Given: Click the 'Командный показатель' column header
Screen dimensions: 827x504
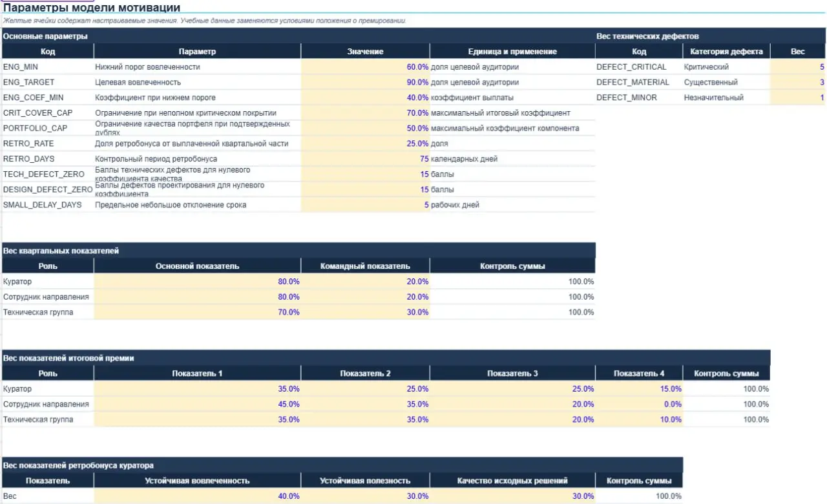Looking at the screenshot, I should click(x=365, y=266).
